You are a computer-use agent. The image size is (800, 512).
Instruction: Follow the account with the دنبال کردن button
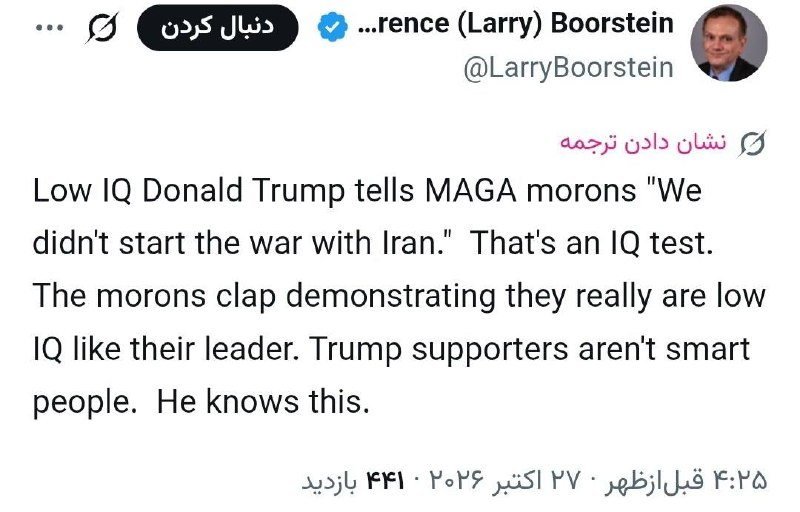tap(217, 28)
